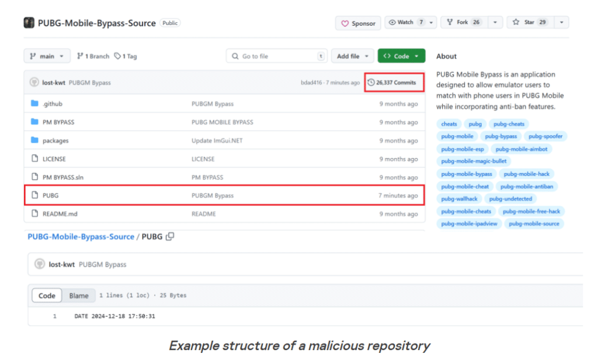Open the .github folder

52,104
